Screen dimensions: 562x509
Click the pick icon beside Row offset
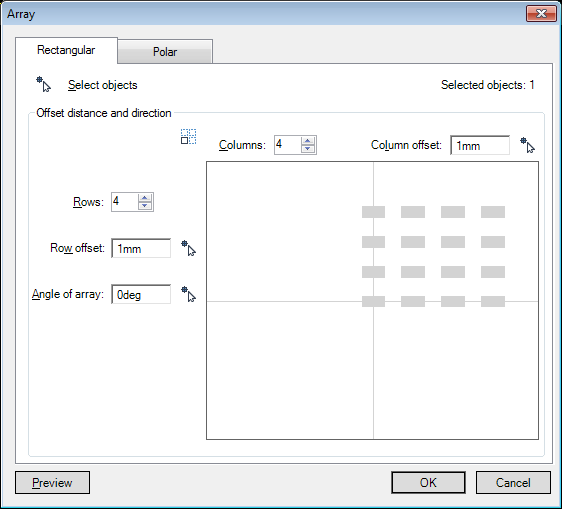[188, 248]
